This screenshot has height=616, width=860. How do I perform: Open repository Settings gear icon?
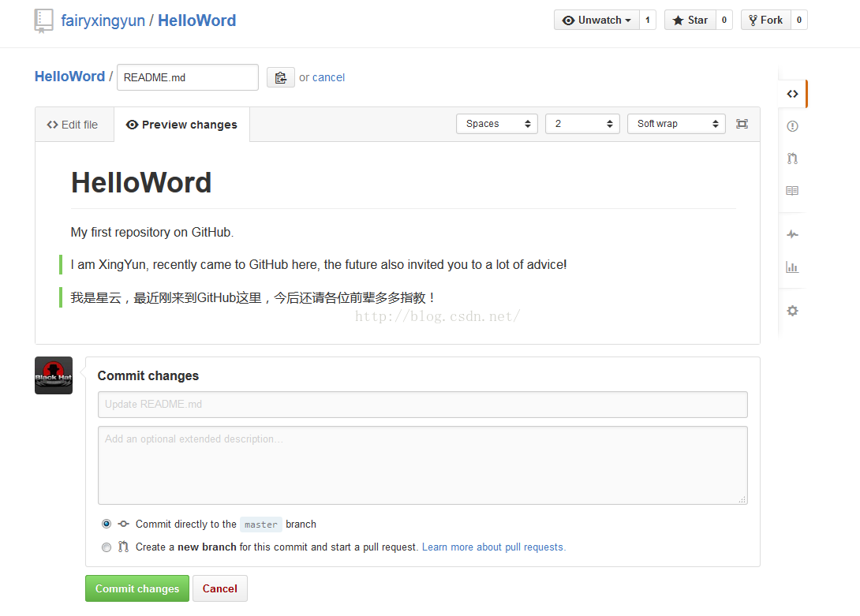point(792,311)
